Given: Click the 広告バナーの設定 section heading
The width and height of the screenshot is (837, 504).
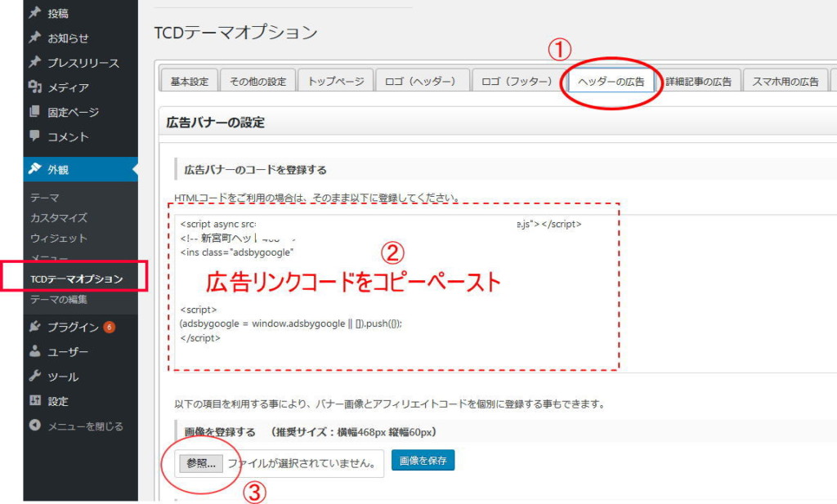Looking at the screenshot, I should point(215,123).
